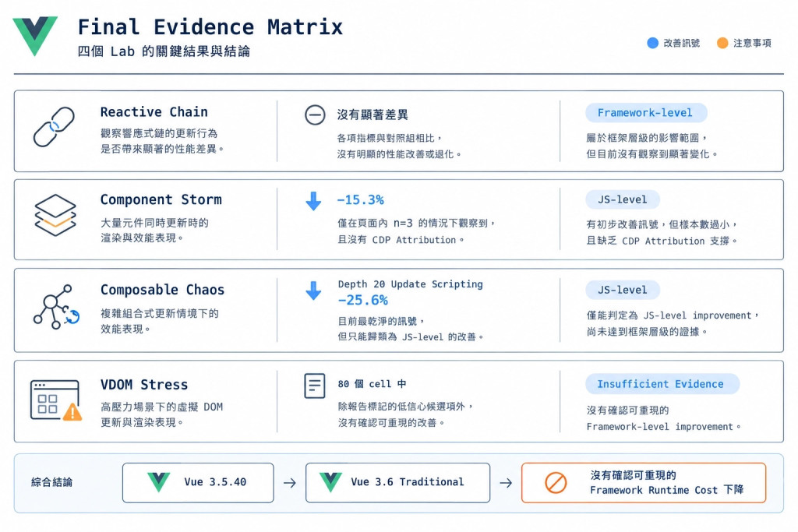798x532 pixels.
Task: Click the Component Storm stacked layers icon
Action: (55, 215)
